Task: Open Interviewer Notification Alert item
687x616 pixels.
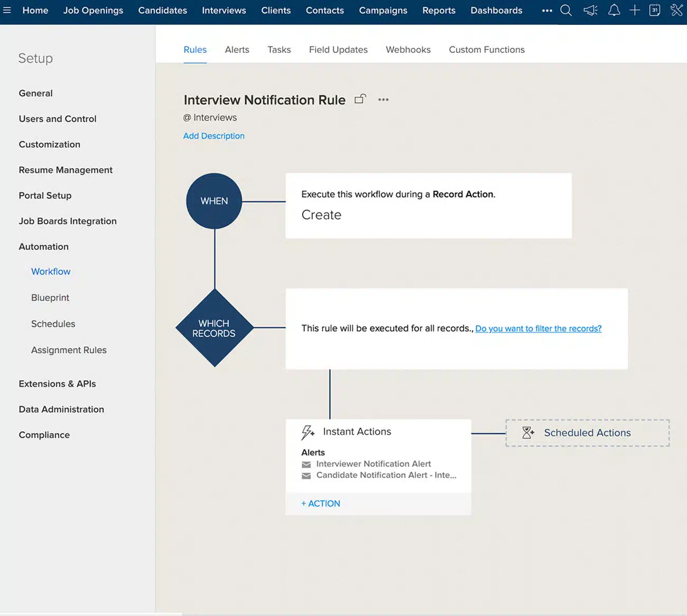Action: pyautogui.click(x=373, y=464)
